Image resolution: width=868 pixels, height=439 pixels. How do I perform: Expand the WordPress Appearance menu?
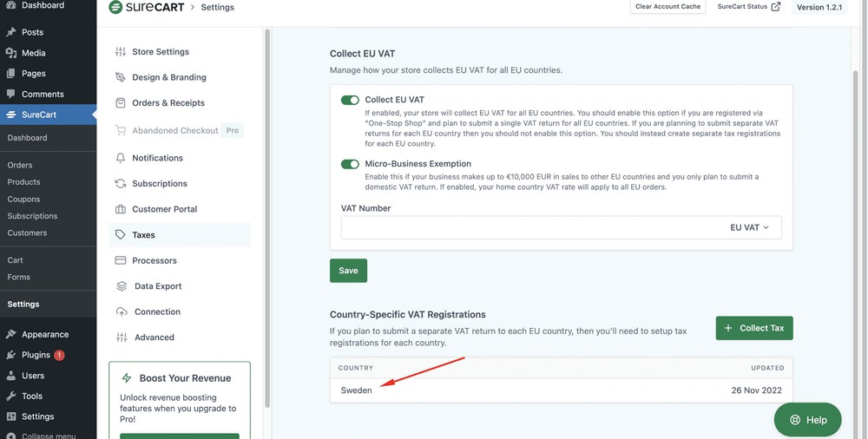pyautogui.click(x=44, y=334)
